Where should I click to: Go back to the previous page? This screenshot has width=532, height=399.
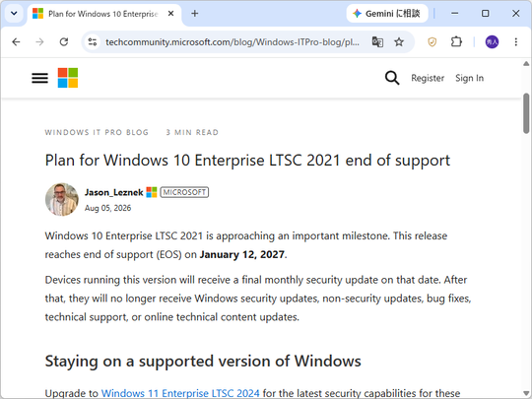16,42
